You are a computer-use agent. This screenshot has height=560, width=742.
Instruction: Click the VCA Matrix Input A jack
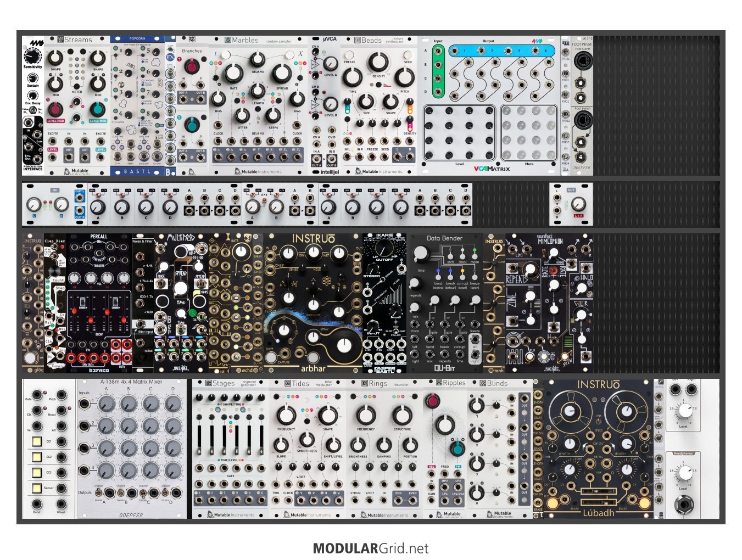click(437, 51)
